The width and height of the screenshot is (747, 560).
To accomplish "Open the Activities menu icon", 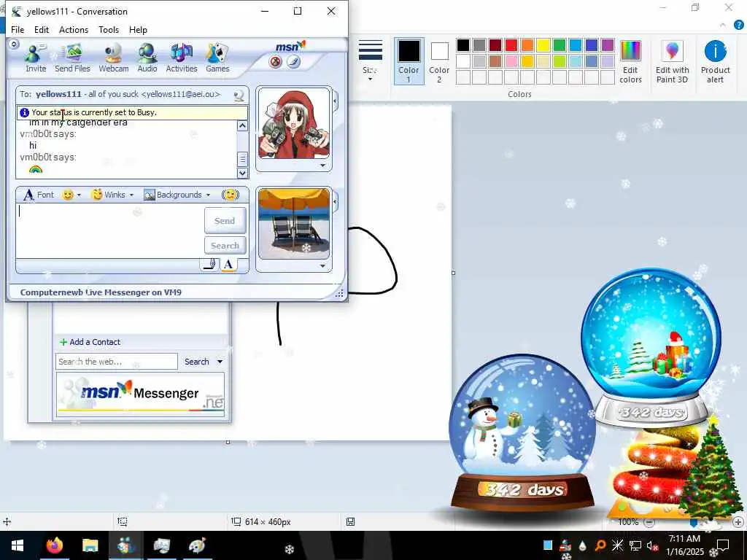I will coord(182,58).
